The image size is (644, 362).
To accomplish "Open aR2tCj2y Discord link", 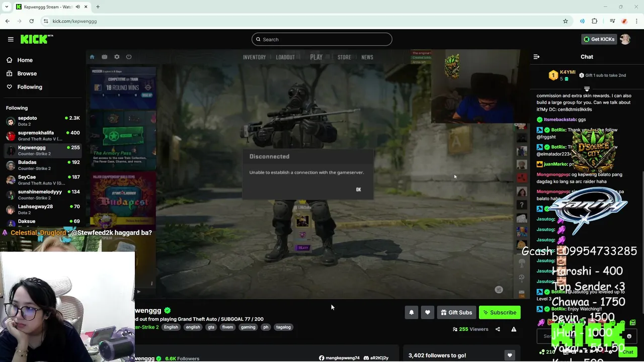I will click(376, 358).
